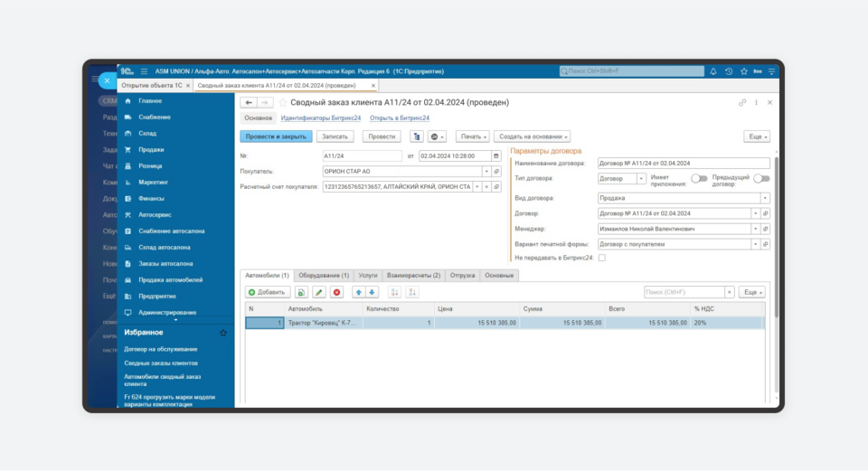Mark the order with the title star
This screenshot has height=471, width=868.
pos(282,103)
